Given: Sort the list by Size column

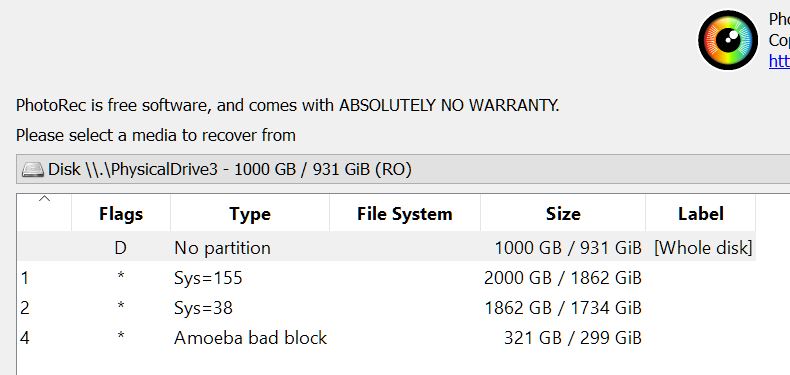Looking at the screenshot, I should click(x=563, y=214).
